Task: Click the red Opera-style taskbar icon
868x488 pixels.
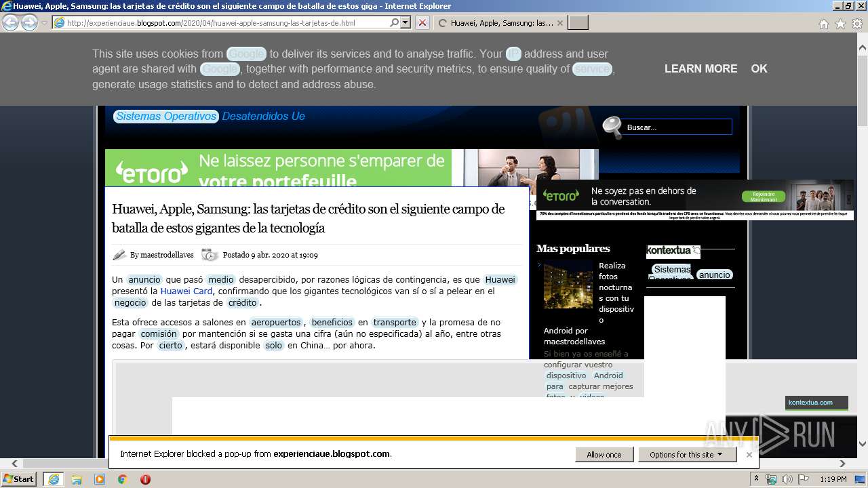Action: [145, 479]
